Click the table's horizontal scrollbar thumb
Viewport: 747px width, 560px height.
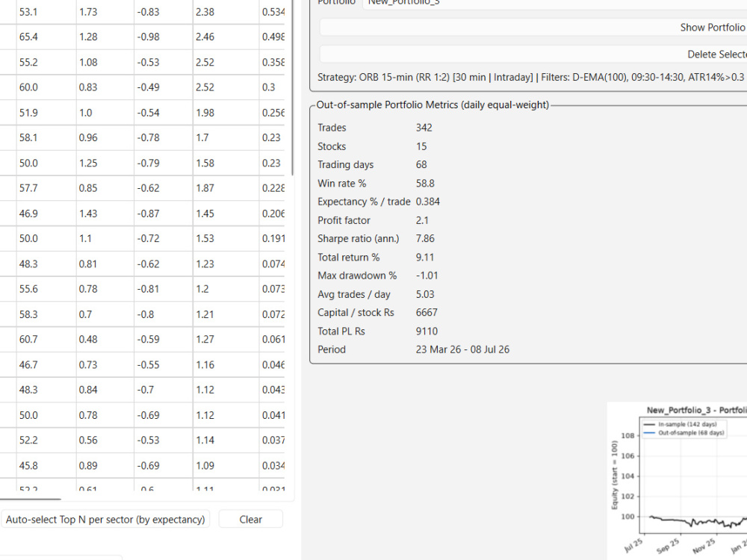(x=31, y=499)
